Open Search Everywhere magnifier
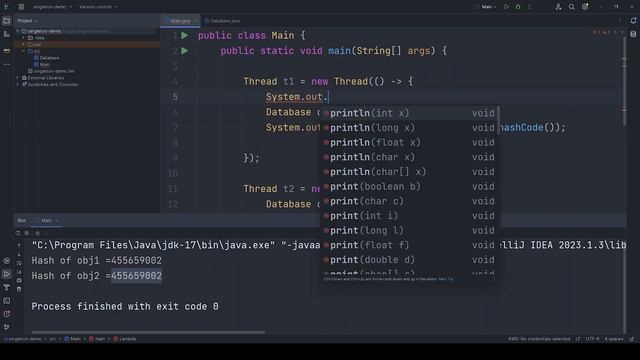The width and height of the screenshot is (640, 360). click(x=572, y=7)
